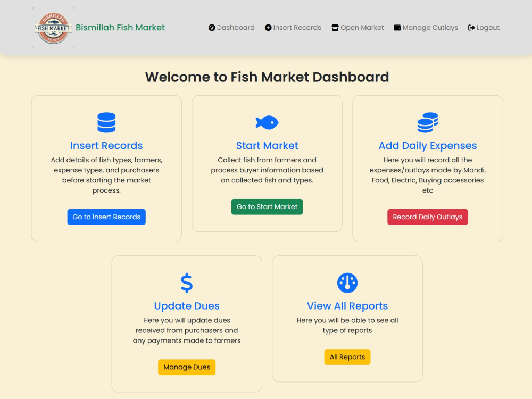Click the Bismillah Fish Market logo image
Image resolution: width=532 pixels, height=399 pixels.
[x=53, y=28]
